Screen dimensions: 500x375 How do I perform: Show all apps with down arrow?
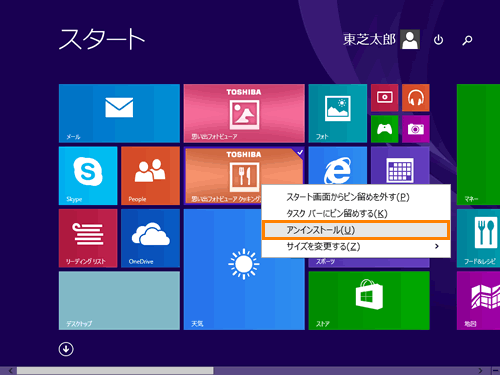point(66,349)
